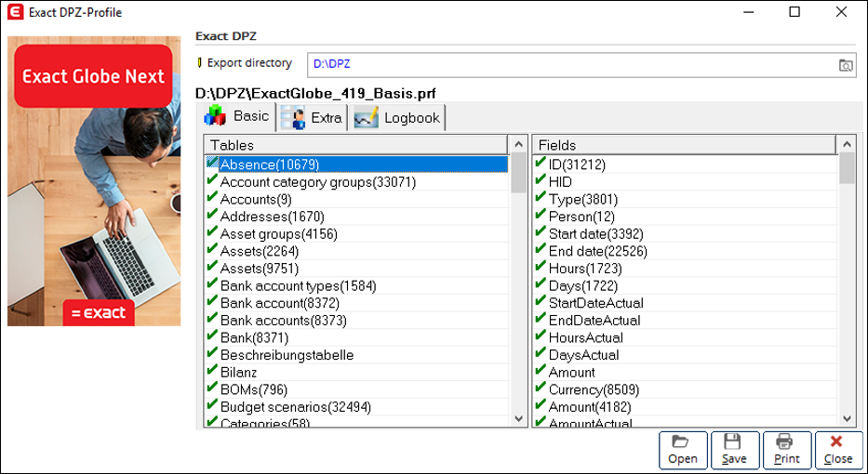Select the StartDateActual field

686,303
